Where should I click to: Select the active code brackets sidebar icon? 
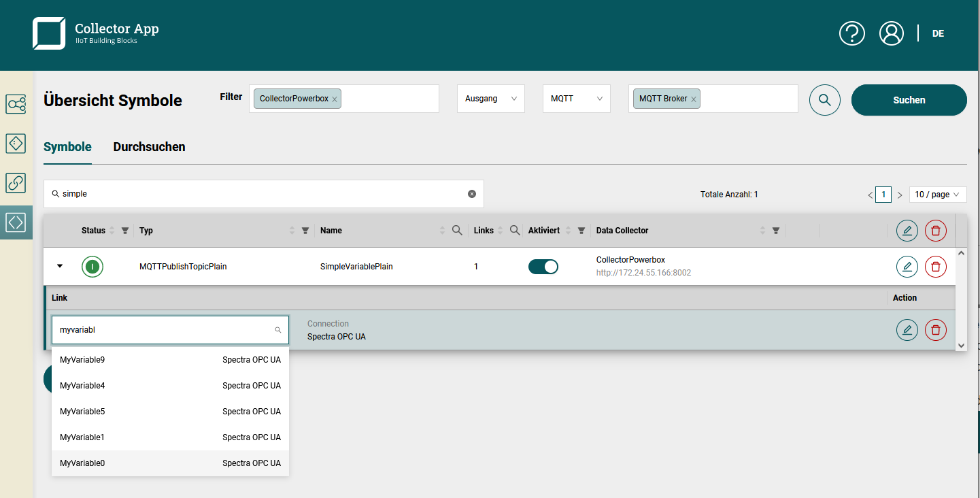pos(15,222)
